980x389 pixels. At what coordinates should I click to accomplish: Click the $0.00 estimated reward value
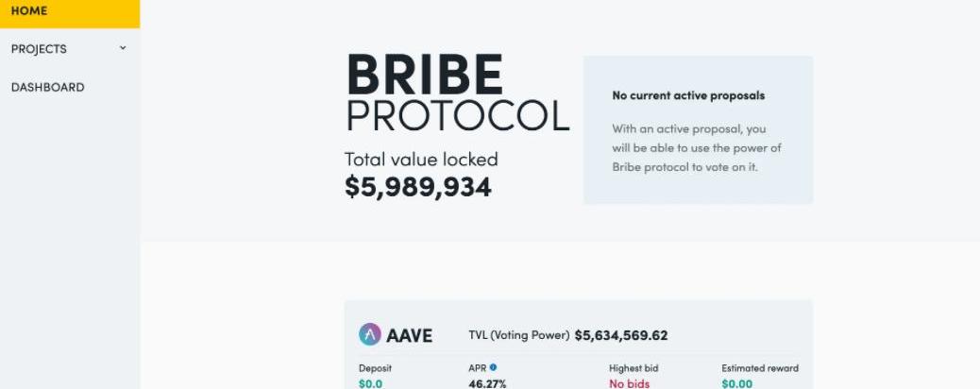point(737,383)
